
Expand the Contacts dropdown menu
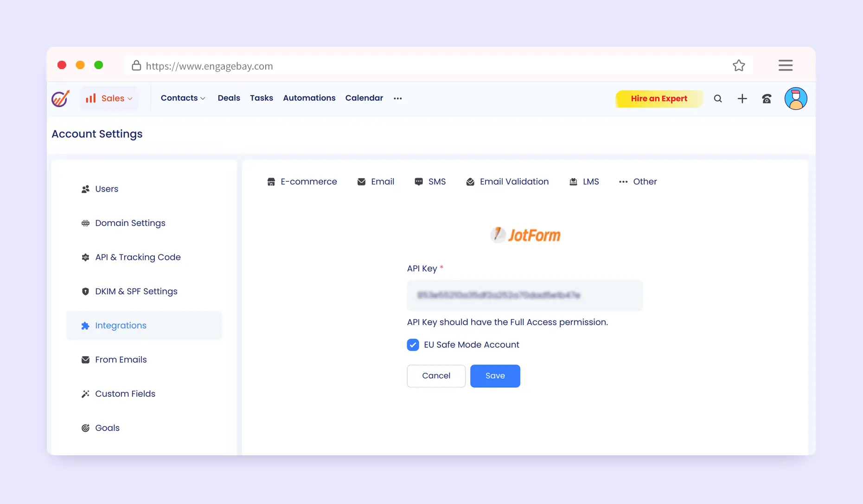point(183,98)
